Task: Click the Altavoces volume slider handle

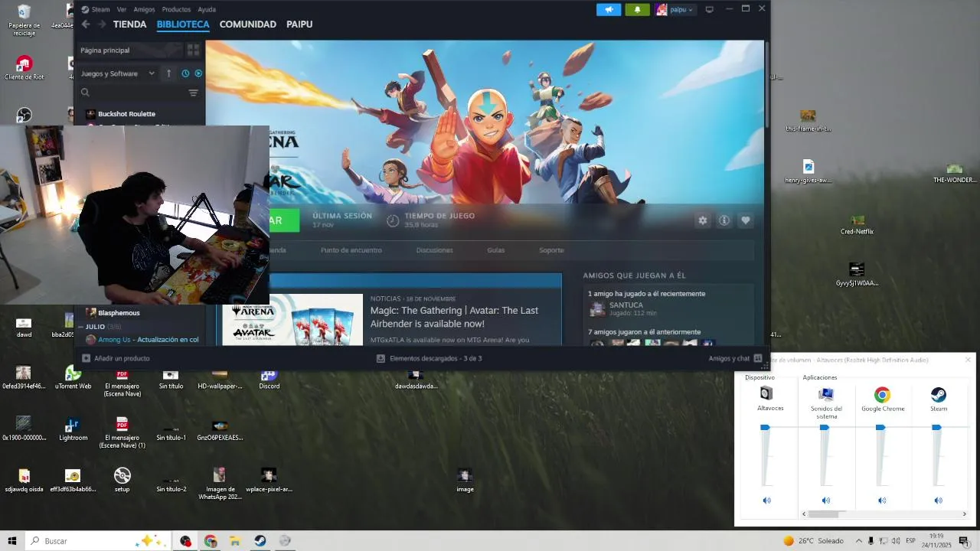Action: coord(765,428)
